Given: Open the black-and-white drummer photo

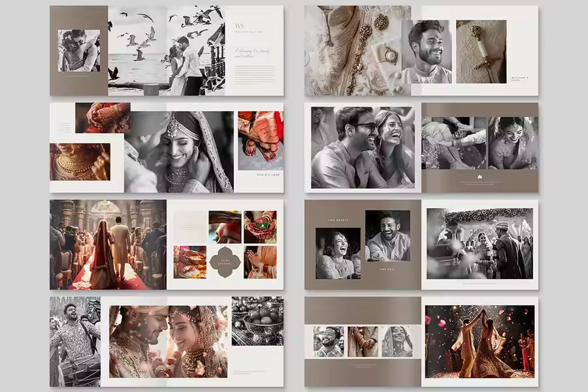Looking at the screenshot, I should [75, 342].
